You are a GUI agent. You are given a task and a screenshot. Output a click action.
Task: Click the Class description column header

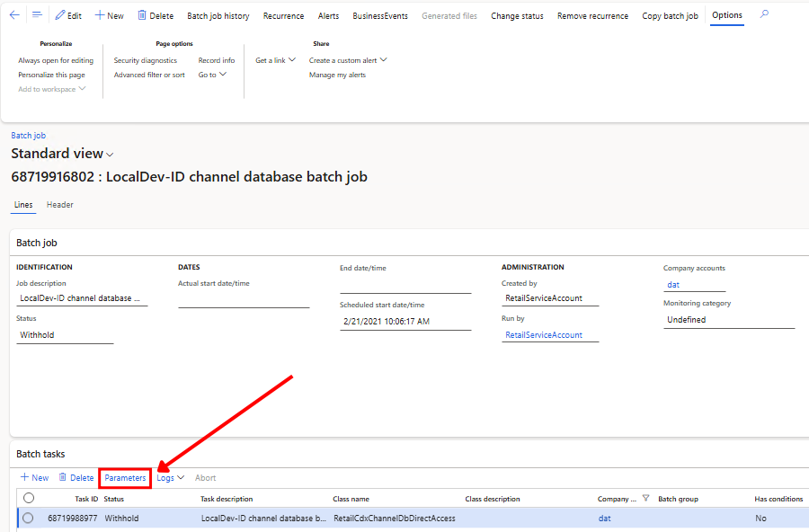tap(493, 499)
